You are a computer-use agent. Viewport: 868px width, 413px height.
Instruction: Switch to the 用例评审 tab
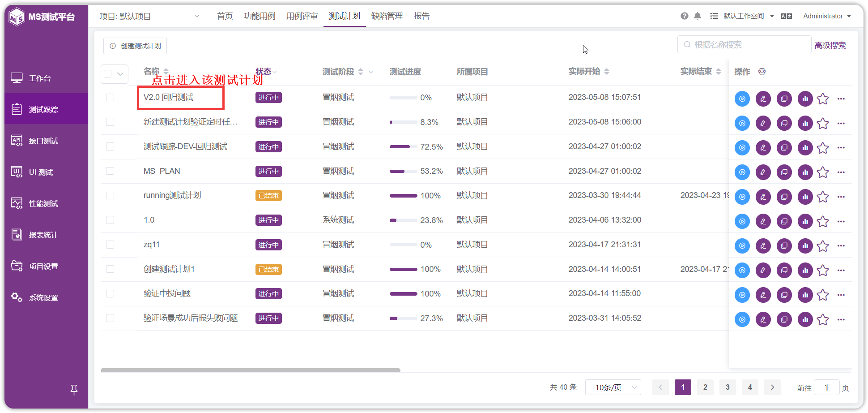point(302,16)
